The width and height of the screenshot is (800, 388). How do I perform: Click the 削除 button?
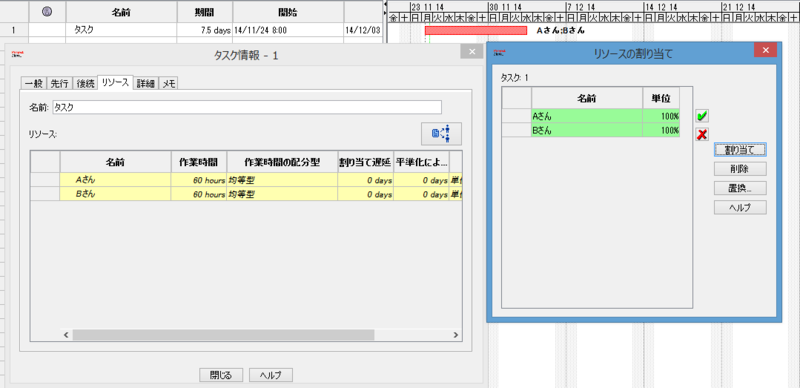coord(740,168)
